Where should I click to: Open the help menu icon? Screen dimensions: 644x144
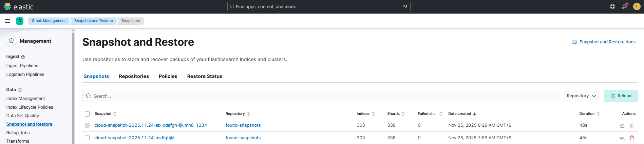(612, 6)
